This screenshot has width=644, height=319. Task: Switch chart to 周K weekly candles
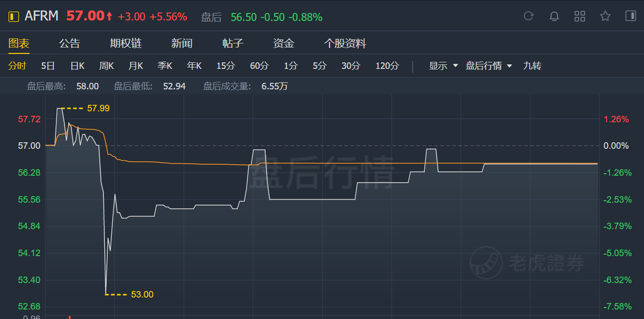tap(106, 66)
